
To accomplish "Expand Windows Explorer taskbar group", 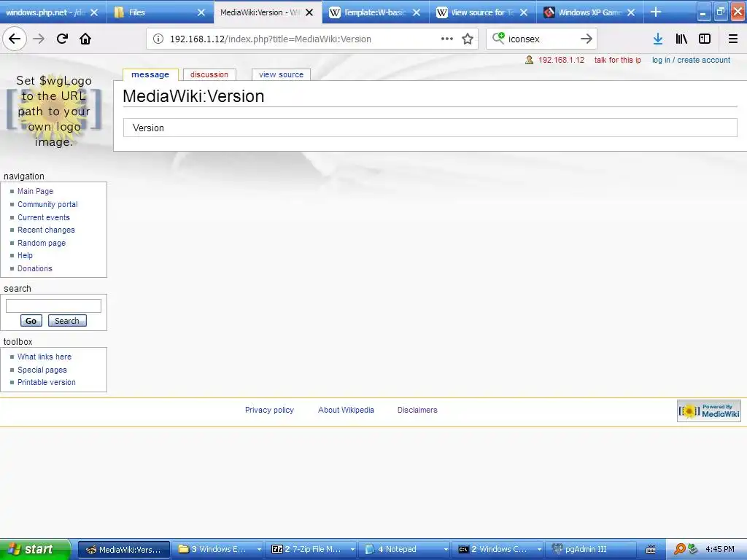I will point(219,549).
